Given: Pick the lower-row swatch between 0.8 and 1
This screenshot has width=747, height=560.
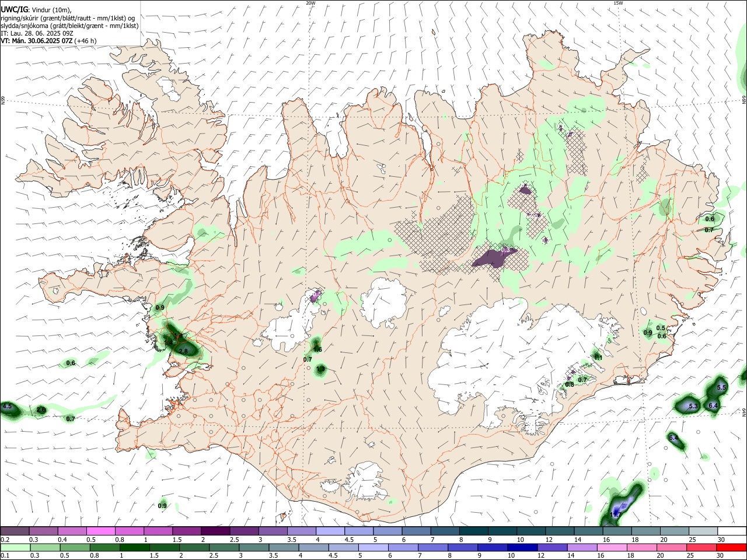Looking at the screenshot, I should (104, 547).
